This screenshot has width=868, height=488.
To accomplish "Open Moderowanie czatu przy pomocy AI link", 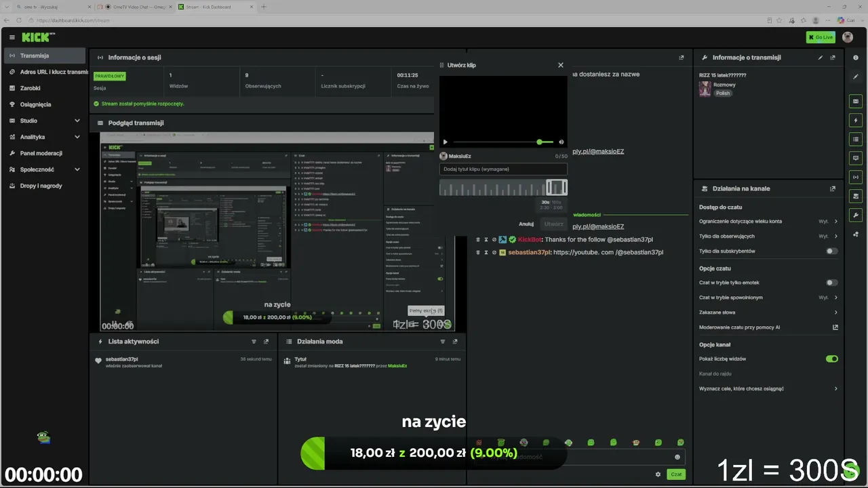I will (768, 327).
